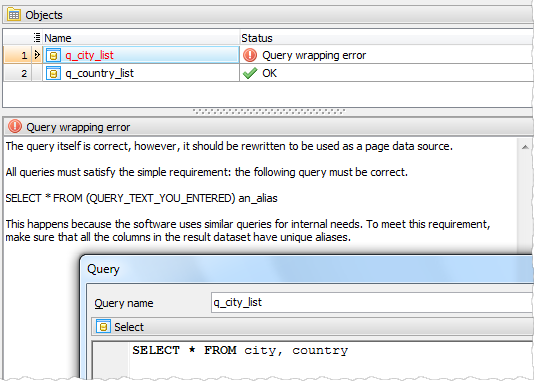Screen dimensions: 538x382
Task: Click the Query dialog title bar
Action: pyautogui.click(x=307, y=269)
